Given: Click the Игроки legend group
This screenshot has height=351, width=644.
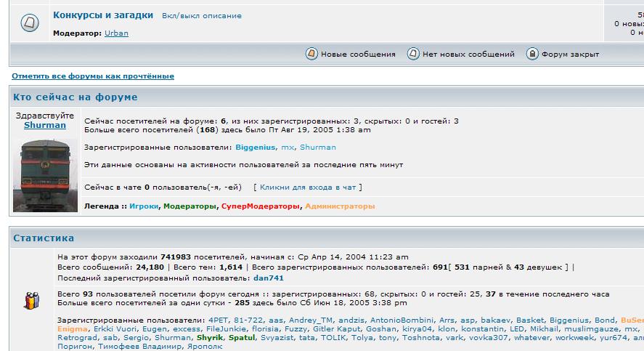Looking at the screenshot, I should (144, 206).
